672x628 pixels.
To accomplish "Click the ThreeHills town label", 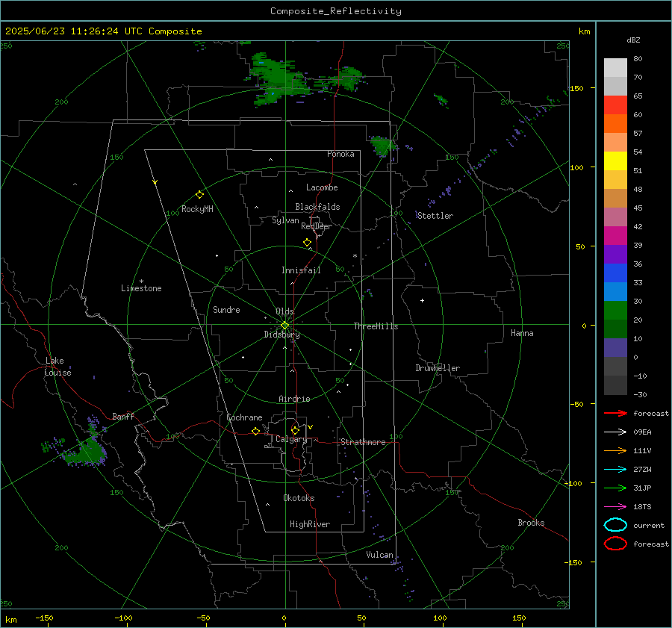I will 376,326.
